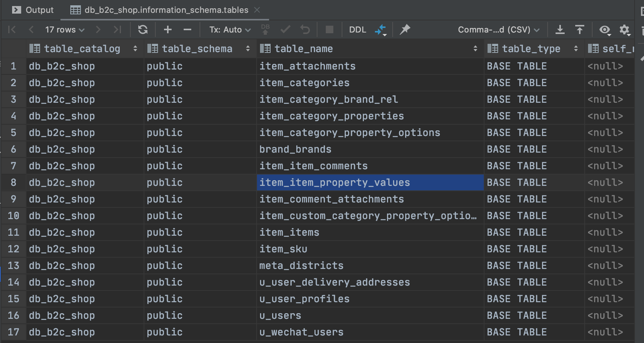
Task: Click the BASE TABLE cell for item_sku
Action: [534, 249]
